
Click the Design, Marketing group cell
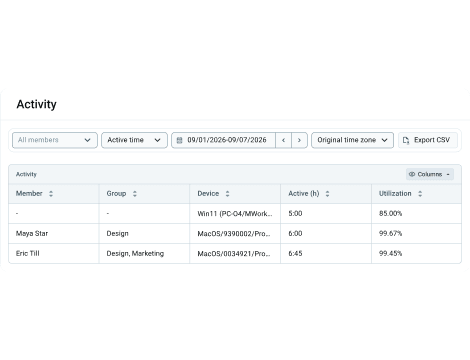[x=144, y=253]
